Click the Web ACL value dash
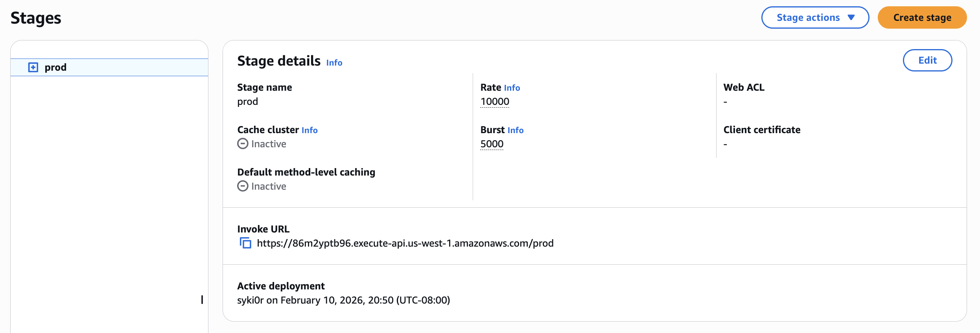Image resolution: width=980 pixels, height=333 pixels. pyautogui.click(x=725, y=102)
